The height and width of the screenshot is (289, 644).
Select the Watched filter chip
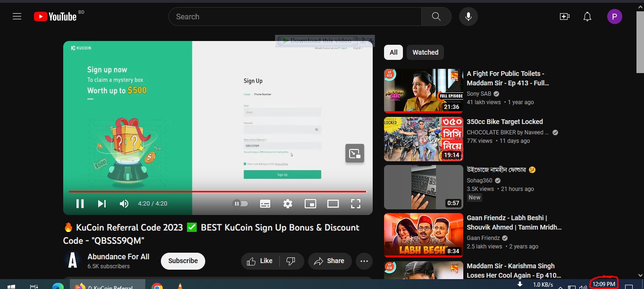point(426,52)
